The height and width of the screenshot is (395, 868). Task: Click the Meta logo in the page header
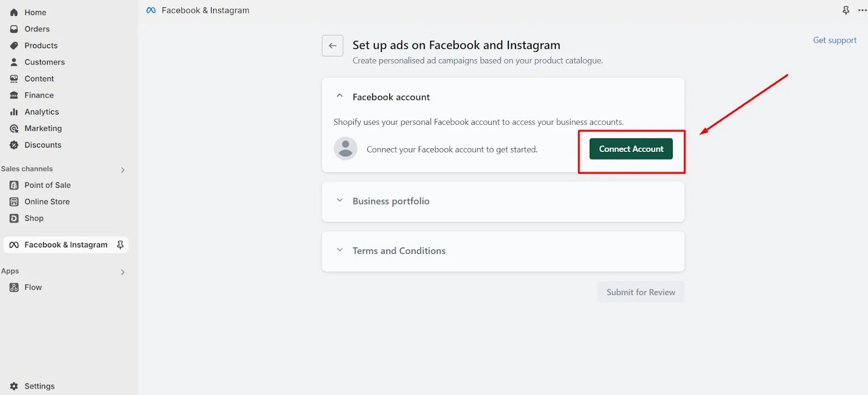point(151,10)
